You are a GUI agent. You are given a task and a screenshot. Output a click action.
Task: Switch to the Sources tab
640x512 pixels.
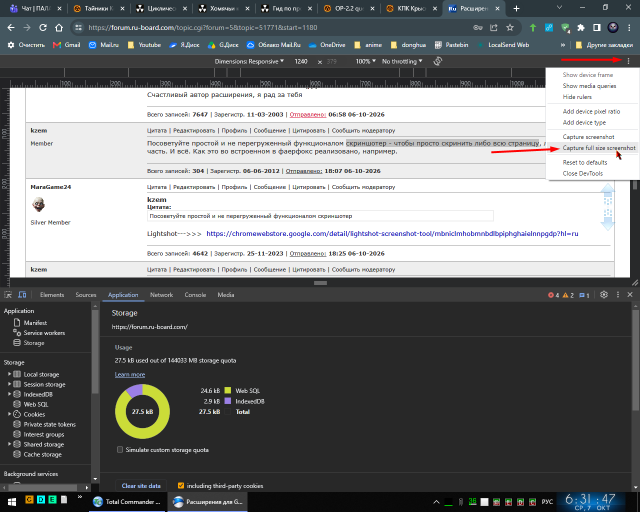coord(86,295)
